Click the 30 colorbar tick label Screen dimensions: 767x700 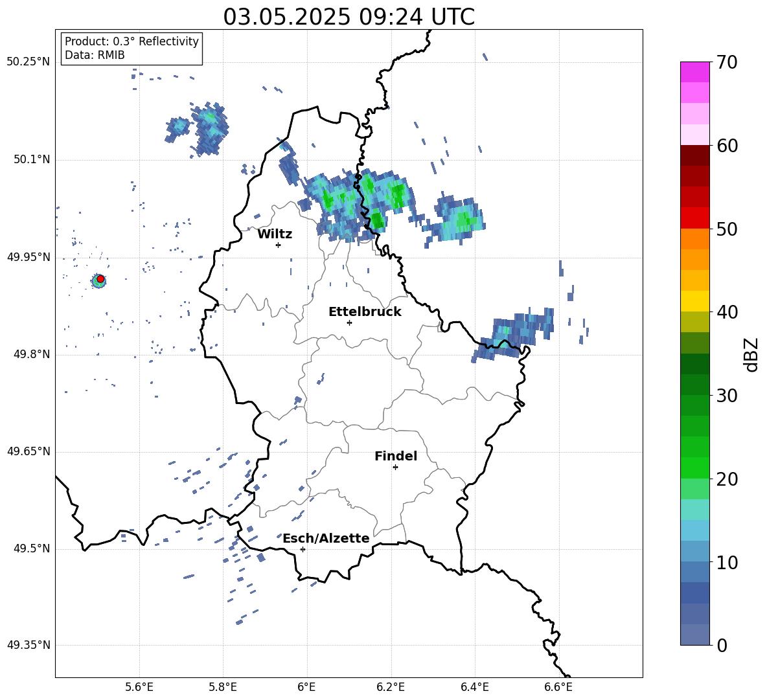tap(726, 396)
